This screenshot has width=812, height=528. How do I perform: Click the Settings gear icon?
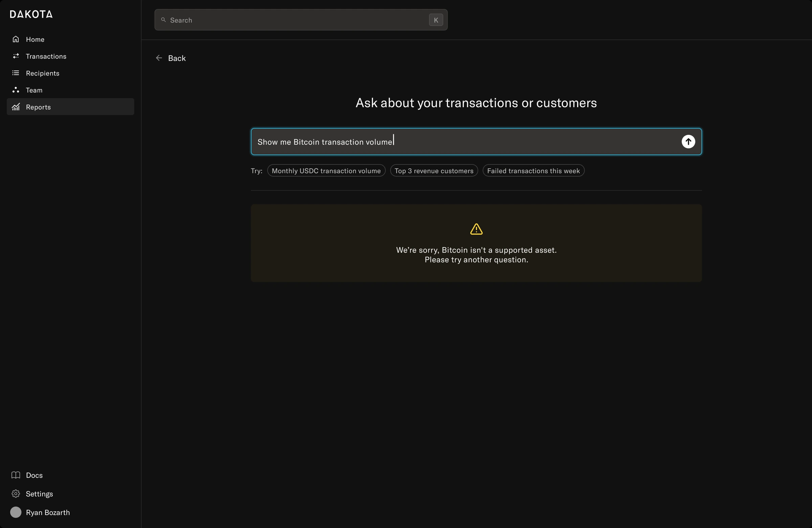coord(16,494)
